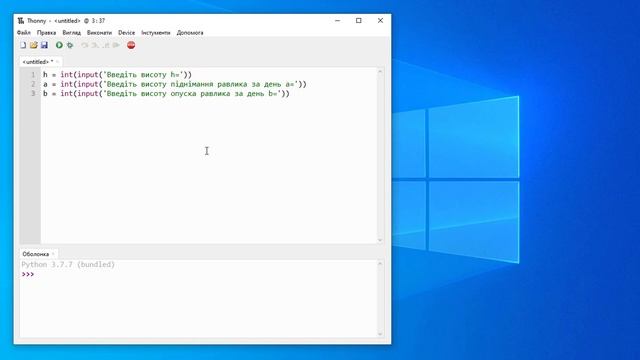
Task: Open the Інструменти menu
Action: (x=156, y=33)
